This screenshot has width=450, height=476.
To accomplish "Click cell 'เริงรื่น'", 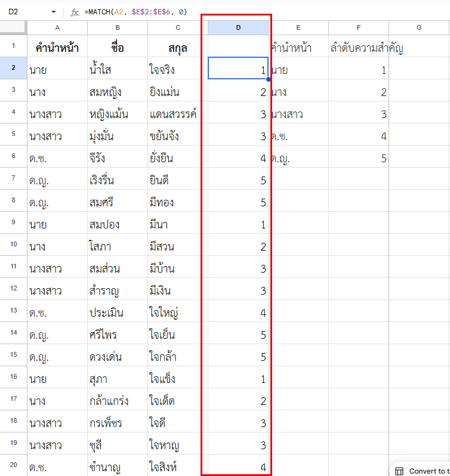I will point(118,178).
